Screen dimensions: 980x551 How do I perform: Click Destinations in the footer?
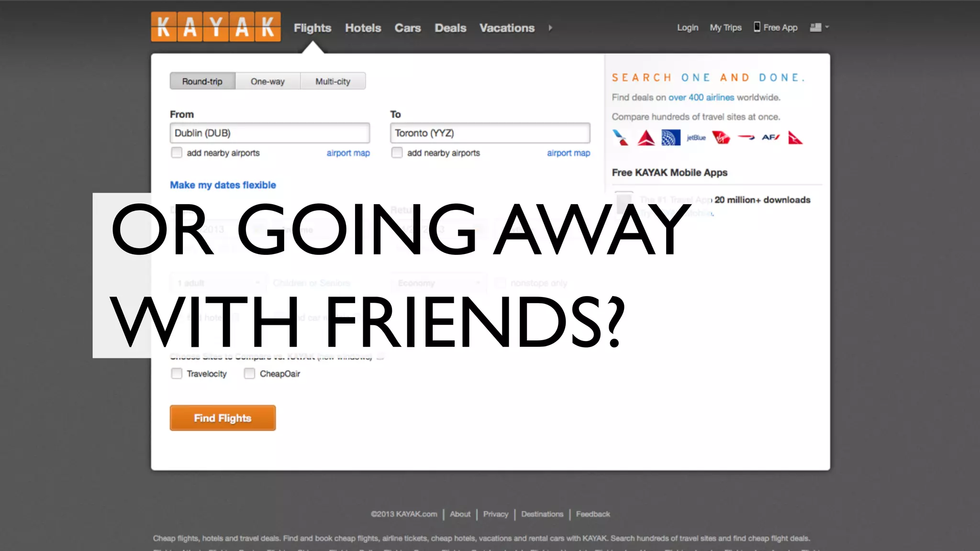542,514
